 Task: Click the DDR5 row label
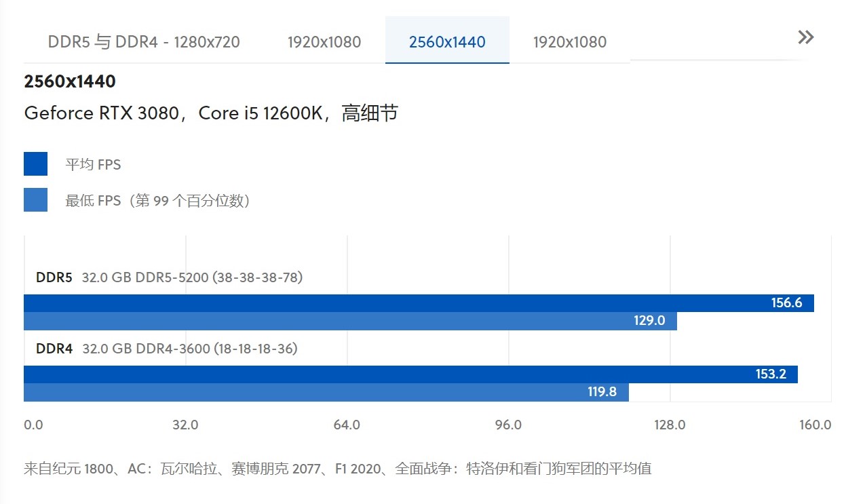click(54, 277)
